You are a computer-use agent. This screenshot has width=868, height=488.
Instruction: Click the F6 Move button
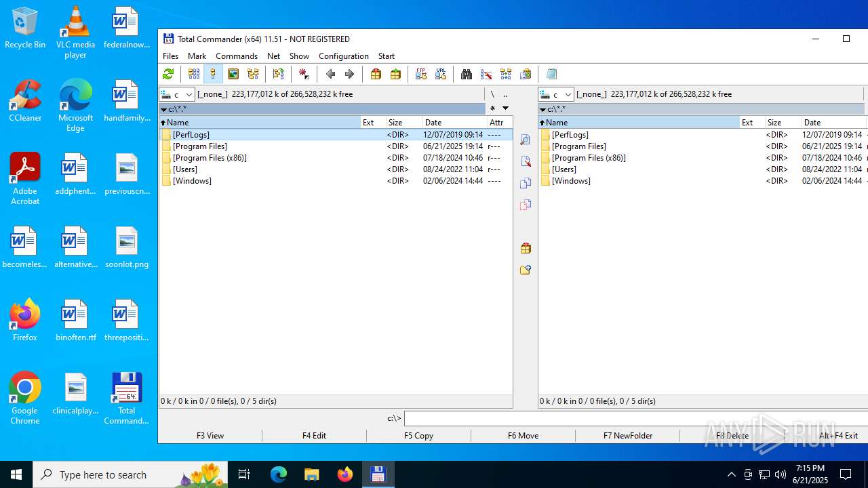coord(524,435)
